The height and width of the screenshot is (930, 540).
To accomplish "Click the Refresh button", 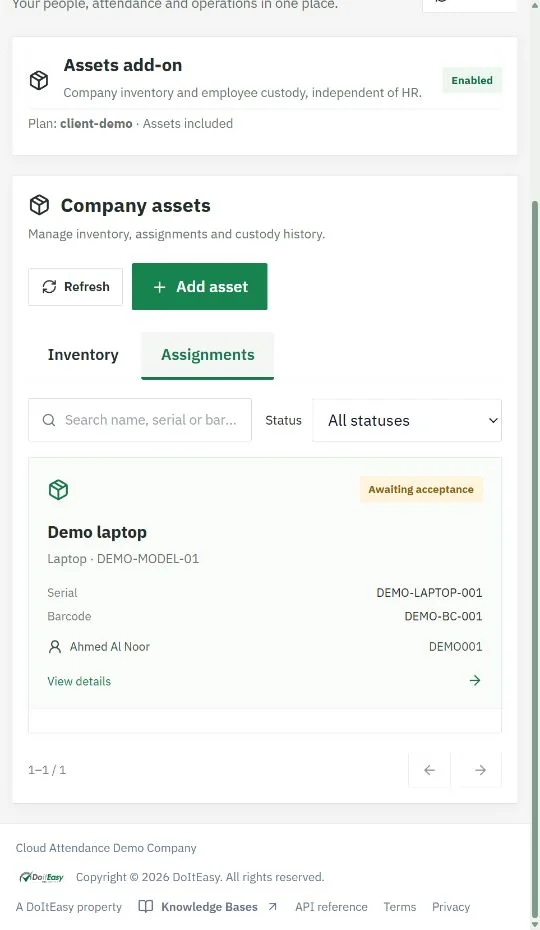I will point(75,287).
